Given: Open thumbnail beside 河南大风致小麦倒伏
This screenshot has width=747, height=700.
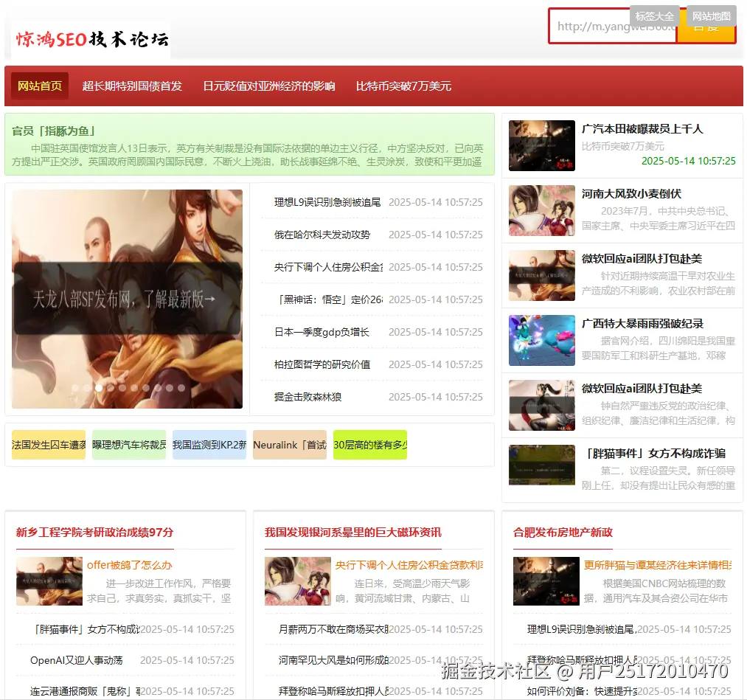Looking at the screenshot, I should click(542, 211).
